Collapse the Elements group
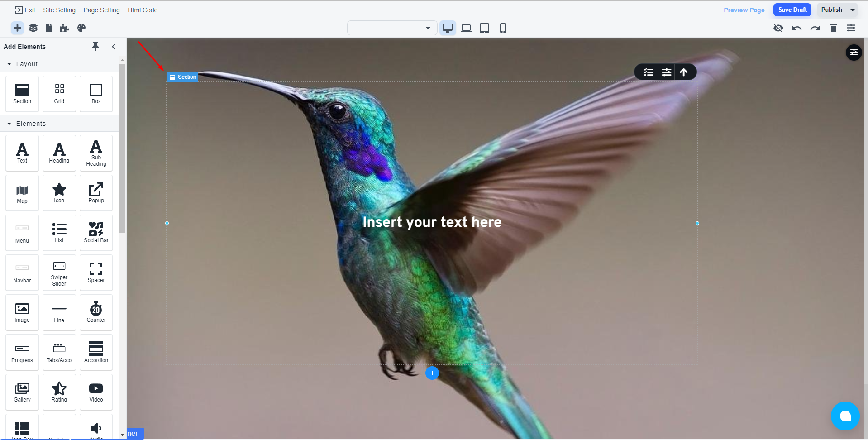The width and height of the screenshot is (868, 440). click(x=9, y=124)
